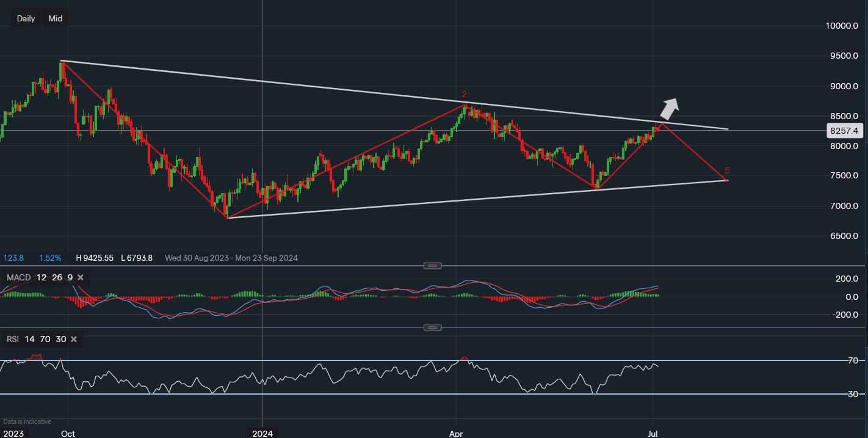Open the Mid price type selector
This screenshot has width=868, height=438.
(55, 18)
